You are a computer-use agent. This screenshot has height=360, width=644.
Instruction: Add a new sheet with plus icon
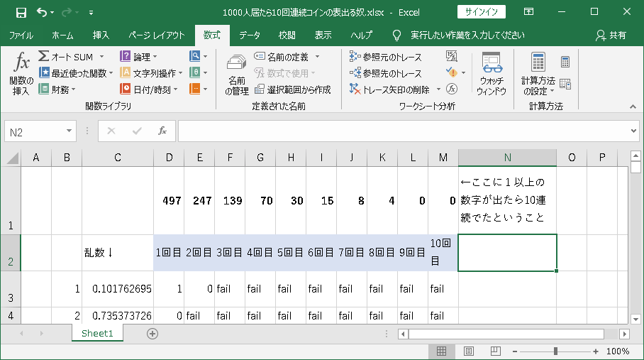tap(152, 334)
